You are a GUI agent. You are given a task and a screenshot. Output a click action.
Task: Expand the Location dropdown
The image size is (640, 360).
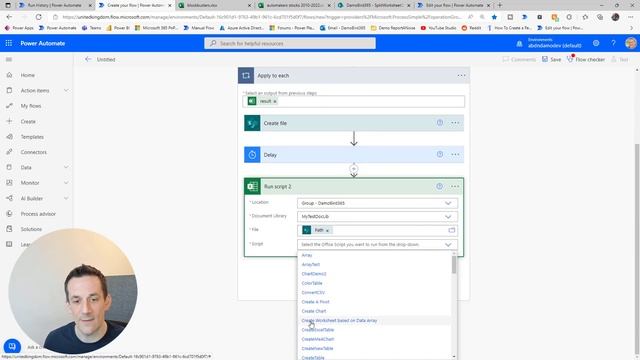pyautogui.click(x=448, y=203)
